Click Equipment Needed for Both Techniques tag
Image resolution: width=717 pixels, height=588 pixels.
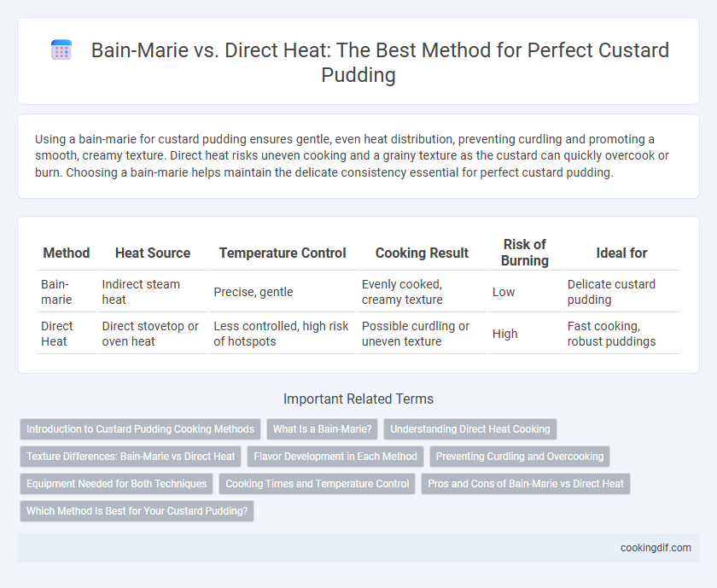pyautogui.click(x=117, y=484)
